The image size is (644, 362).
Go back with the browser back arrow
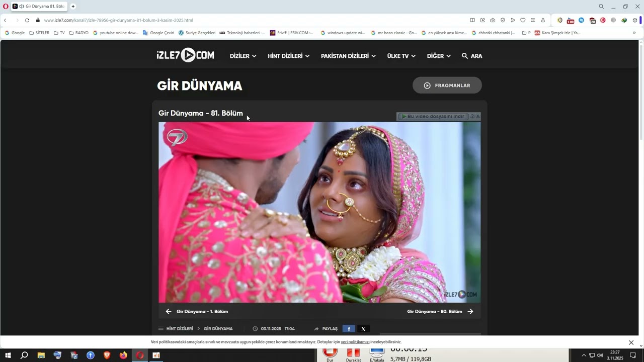pos(5,20)
